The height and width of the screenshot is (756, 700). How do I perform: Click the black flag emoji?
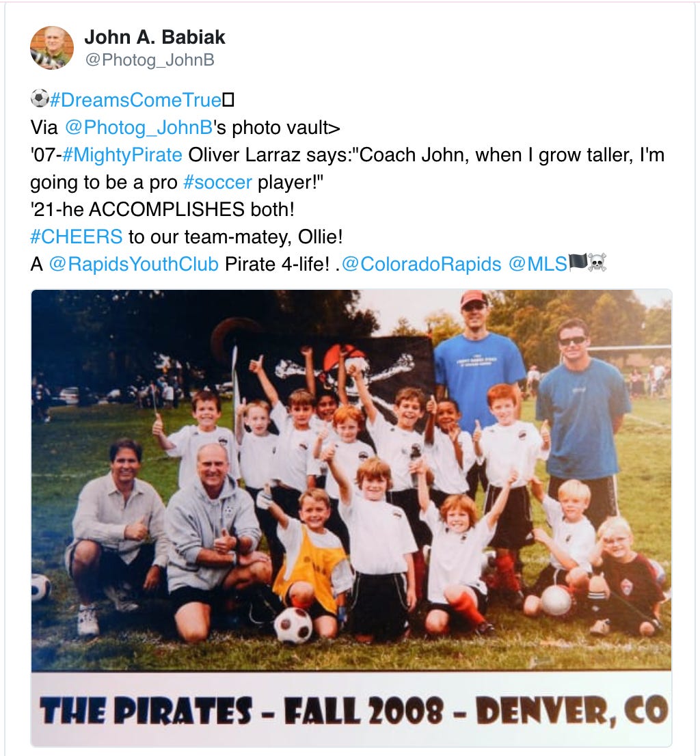[578, 262]
